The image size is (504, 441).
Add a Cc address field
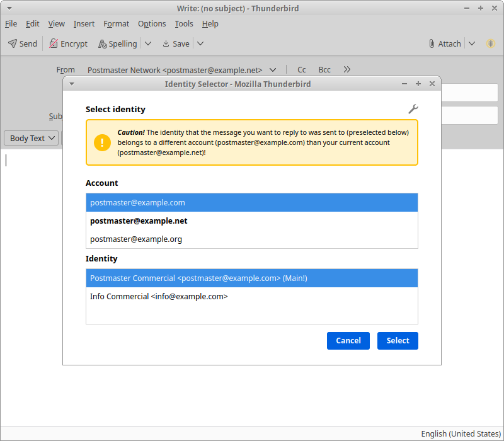(x=302, y=70)
